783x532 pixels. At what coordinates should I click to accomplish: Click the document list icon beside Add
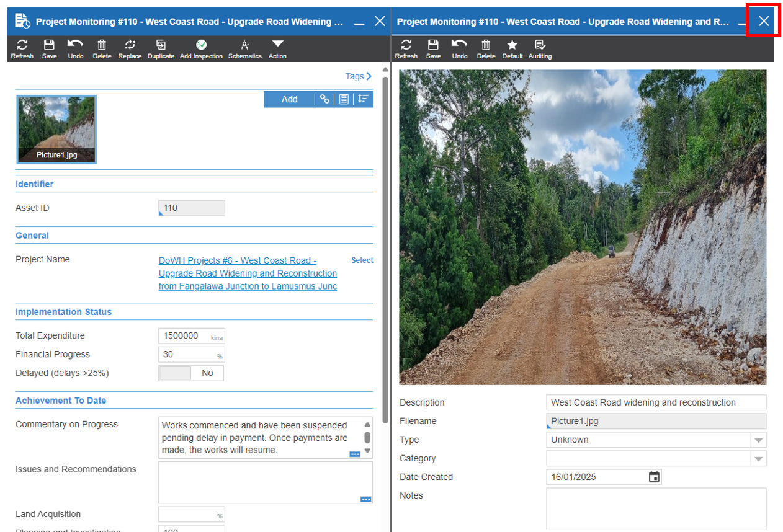pos(344,99)
